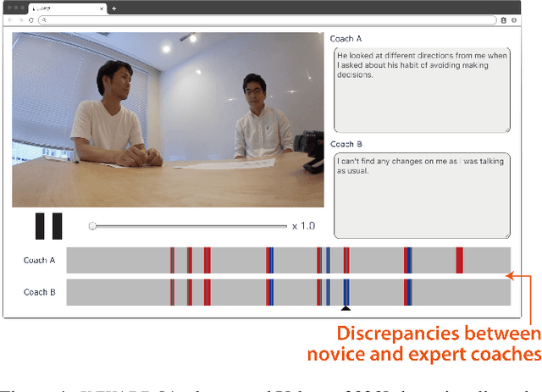The width and height of the screenshot is (542, 392).
Task: Click the extension icon beside the address bar
Action: [x=504, y=20]
